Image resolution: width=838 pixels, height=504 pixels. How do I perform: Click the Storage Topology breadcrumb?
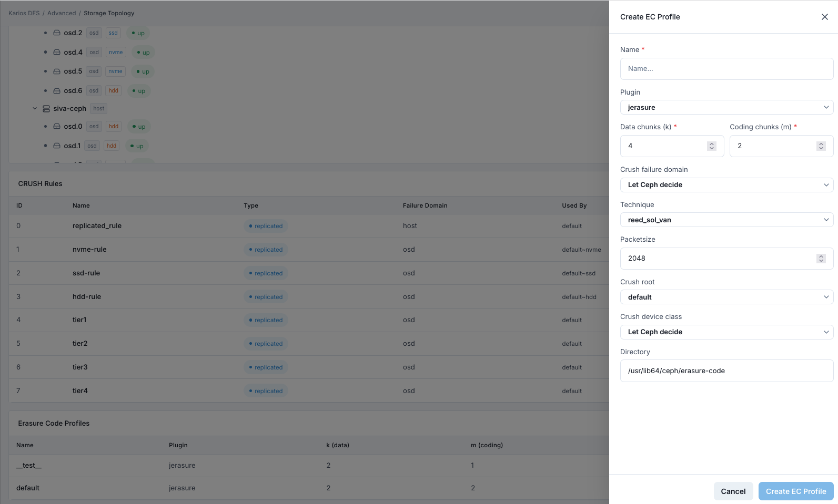[109, 13]
